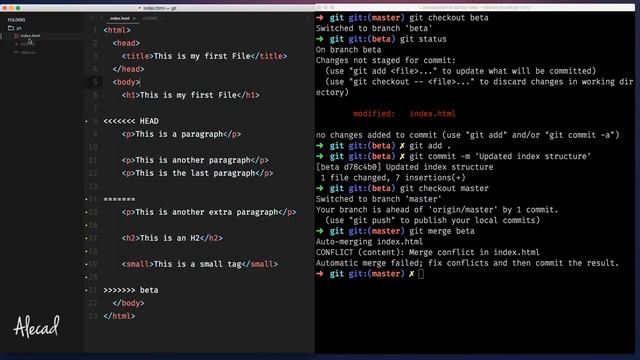Open the LICENSE file in sidebar
This screenshot has width=640, height=360.
(28, 44)
